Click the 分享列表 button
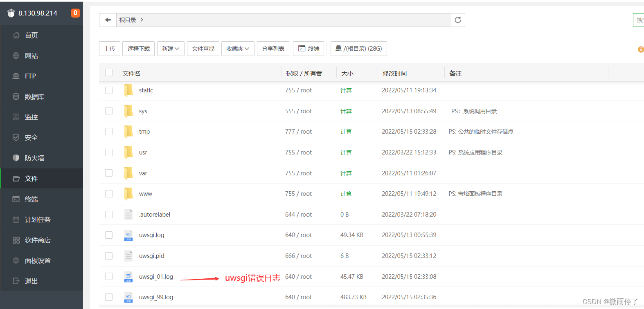The image size is (644, 309). 273,49
